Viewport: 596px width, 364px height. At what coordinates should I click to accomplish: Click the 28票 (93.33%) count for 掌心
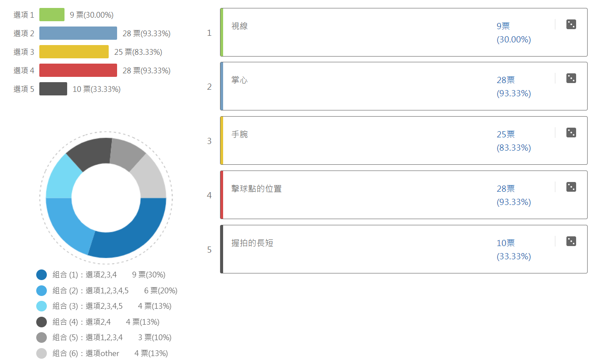pyautogui.click(x=514, y=87)
